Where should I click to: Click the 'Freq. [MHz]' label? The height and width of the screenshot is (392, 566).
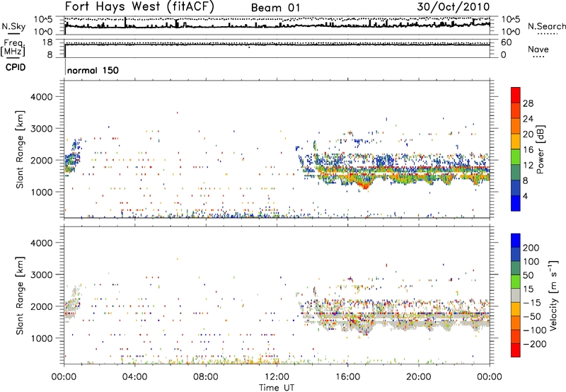pyautogui.click(x=13, y=48)
